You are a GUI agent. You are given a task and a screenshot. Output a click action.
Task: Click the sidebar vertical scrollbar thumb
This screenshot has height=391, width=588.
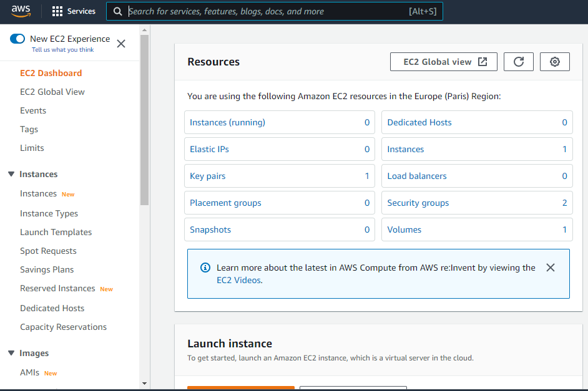(144, 120)
